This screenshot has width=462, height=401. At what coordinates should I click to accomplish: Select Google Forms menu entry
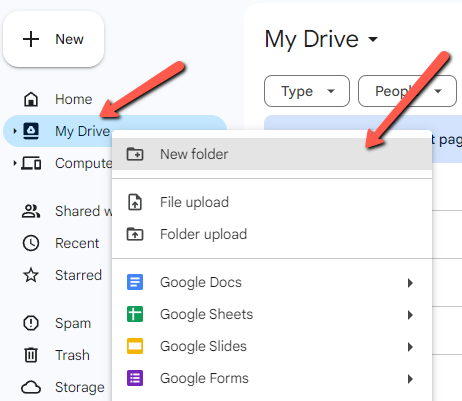click(272, 378)
